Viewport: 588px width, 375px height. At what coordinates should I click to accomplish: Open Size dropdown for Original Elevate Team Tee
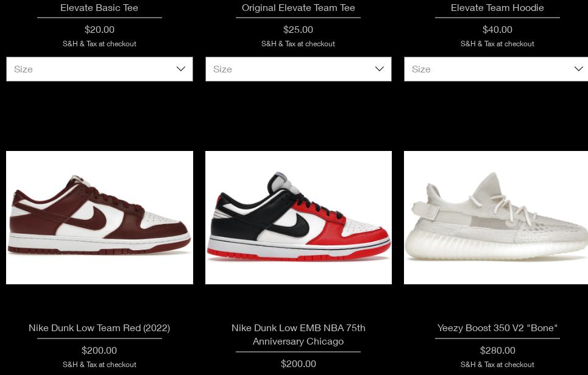pos(299,69)
